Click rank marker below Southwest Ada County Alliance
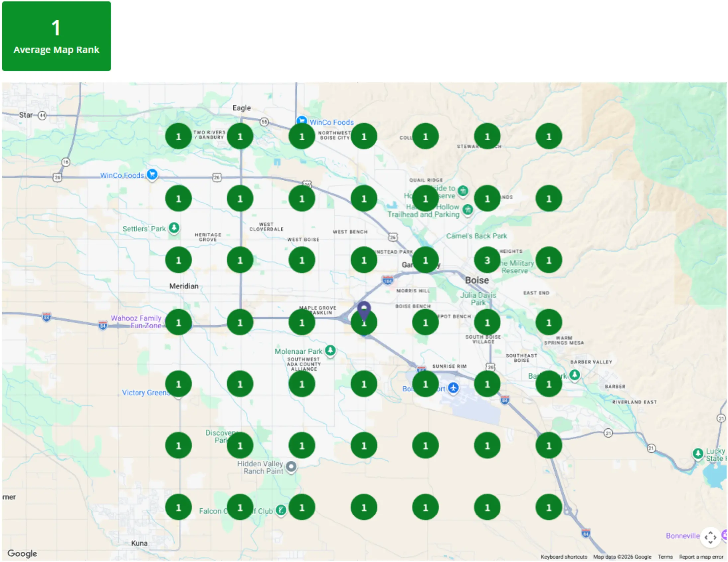The width and height of the screenshot is (728, 562). [x=302, y=384]
